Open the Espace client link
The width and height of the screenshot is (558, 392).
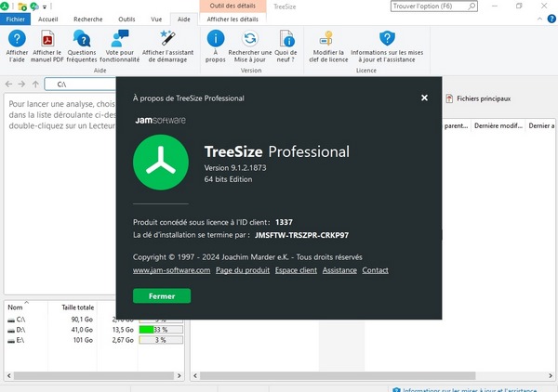(x=296, y=270)
